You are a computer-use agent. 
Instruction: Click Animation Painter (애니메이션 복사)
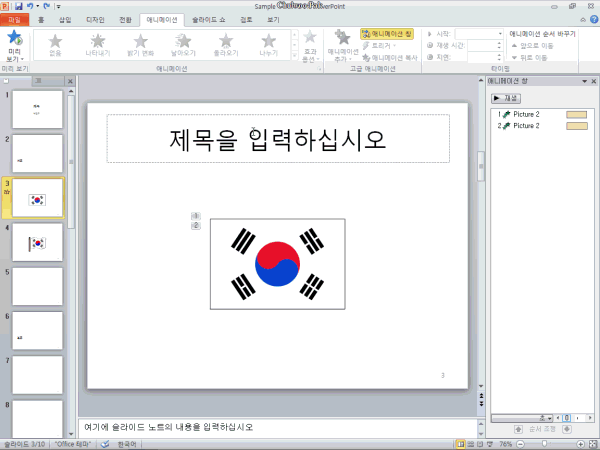coord(390,58)
